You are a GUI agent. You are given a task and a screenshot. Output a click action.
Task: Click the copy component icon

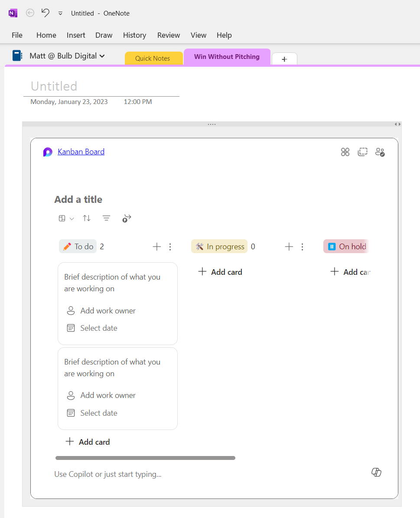[x=362, y=152]
